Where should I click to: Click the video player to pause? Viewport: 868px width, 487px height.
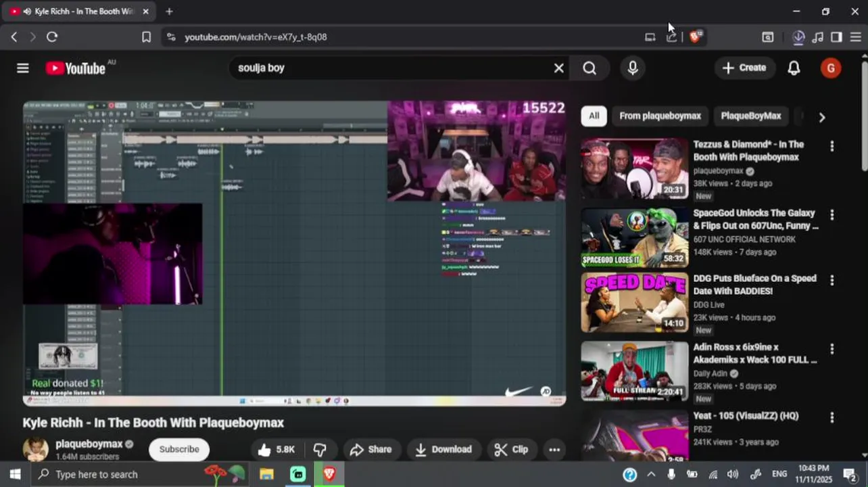pyautogui.click(x=294, y=254)
